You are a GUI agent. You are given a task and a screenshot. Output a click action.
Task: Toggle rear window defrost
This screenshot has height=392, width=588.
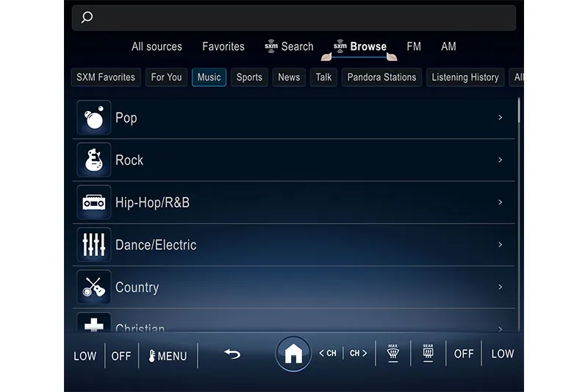click(428, 353)
